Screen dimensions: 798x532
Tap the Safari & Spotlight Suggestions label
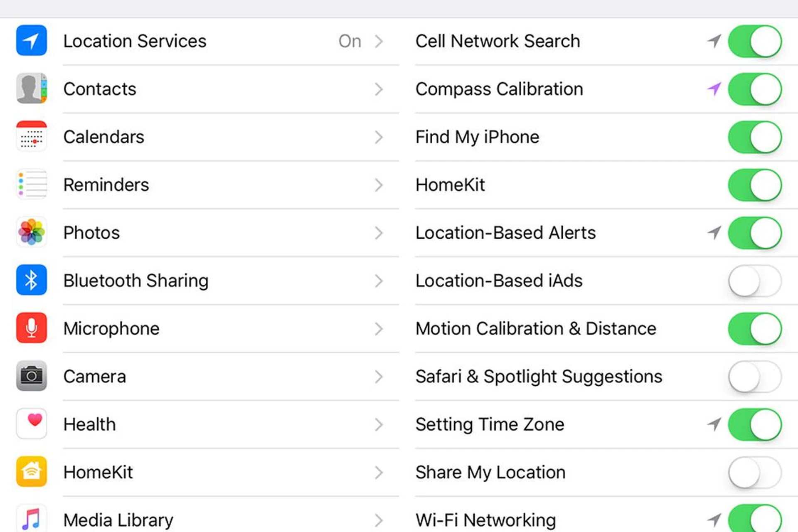click(539, 377)
